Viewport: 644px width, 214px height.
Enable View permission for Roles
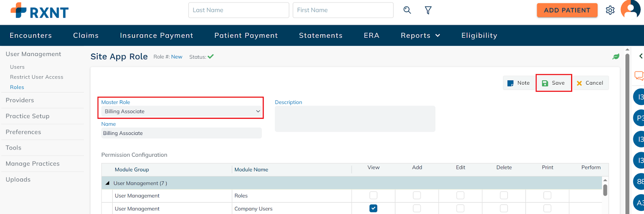pos(374,195)
